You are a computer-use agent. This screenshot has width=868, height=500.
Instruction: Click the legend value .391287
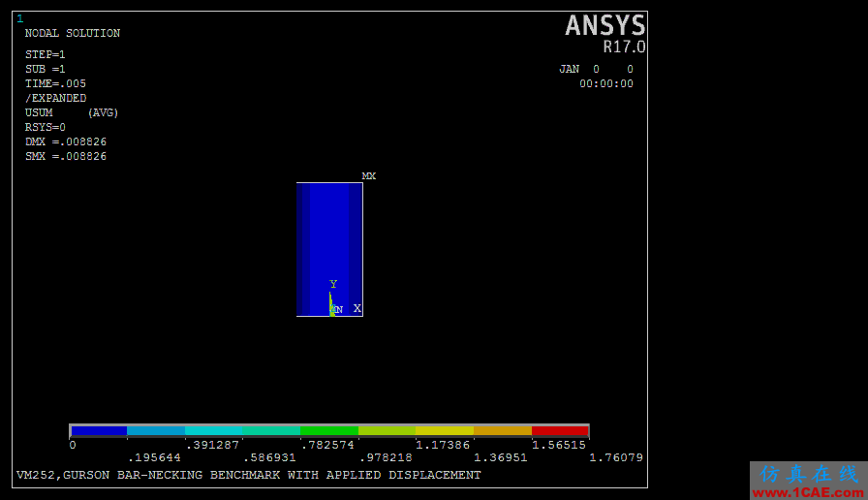(x=213, y=445)
